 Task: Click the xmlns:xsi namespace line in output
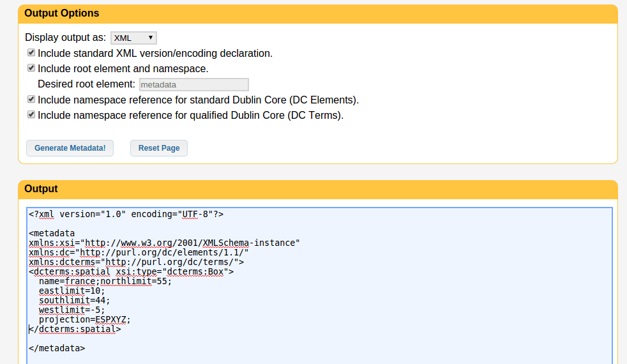click(164, 243)
